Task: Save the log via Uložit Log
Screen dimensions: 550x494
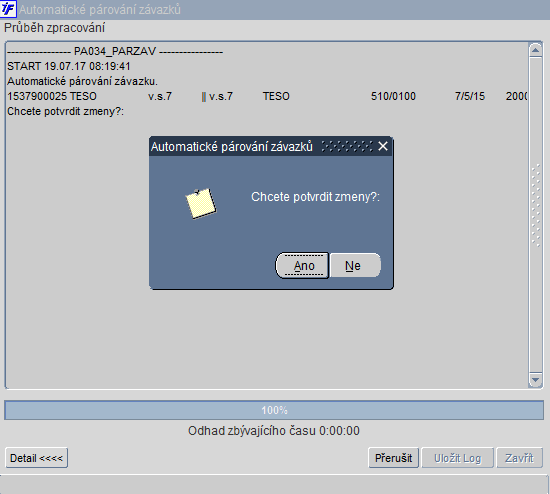Action: (457, 458)
